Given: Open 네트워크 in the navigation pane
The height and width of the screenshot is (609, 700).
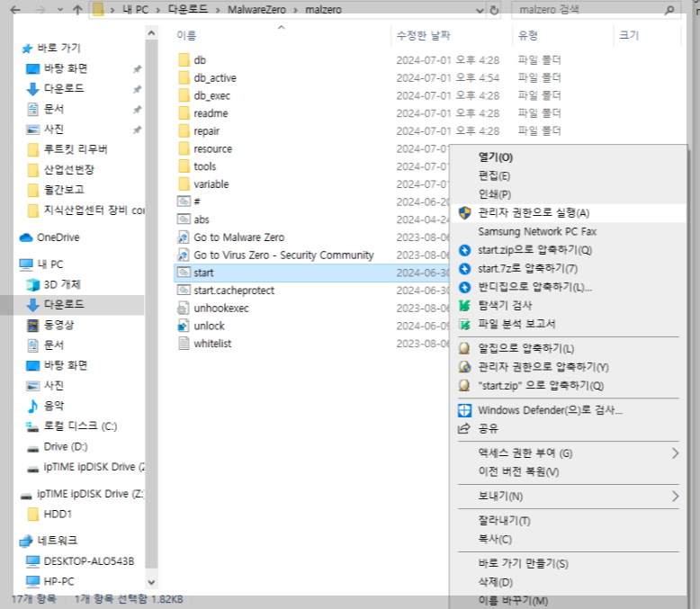Looking at the screenshot, I should pos(58,541).
